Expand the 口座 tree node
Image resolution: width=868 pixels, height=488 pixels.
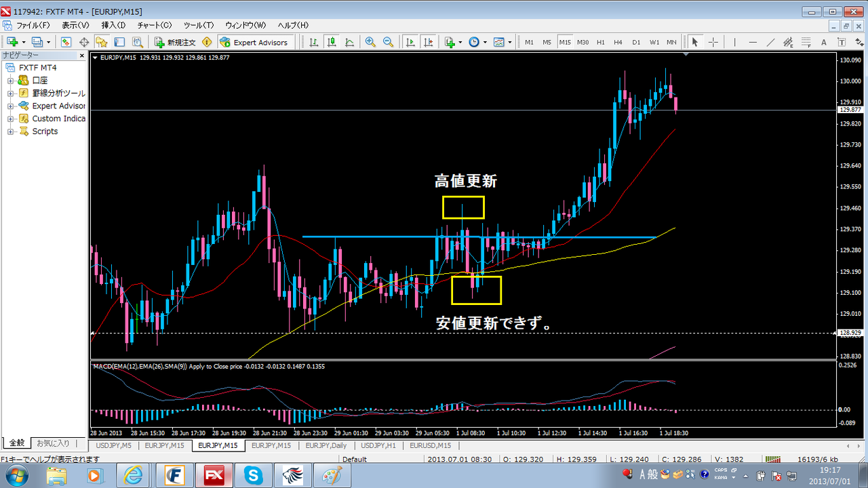coord(11,81)
